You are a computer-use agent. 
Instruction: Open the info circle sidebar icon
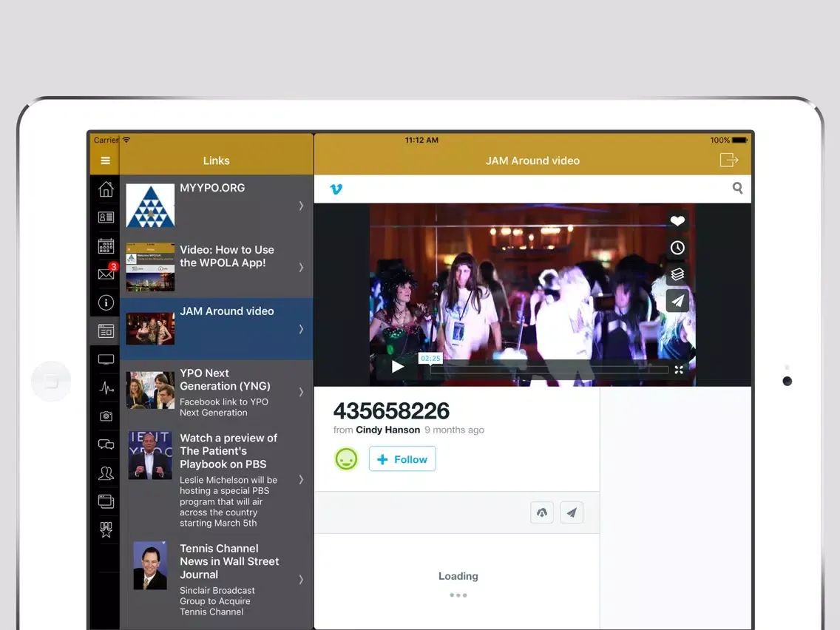pyautogui.click(x=106, y=302)
